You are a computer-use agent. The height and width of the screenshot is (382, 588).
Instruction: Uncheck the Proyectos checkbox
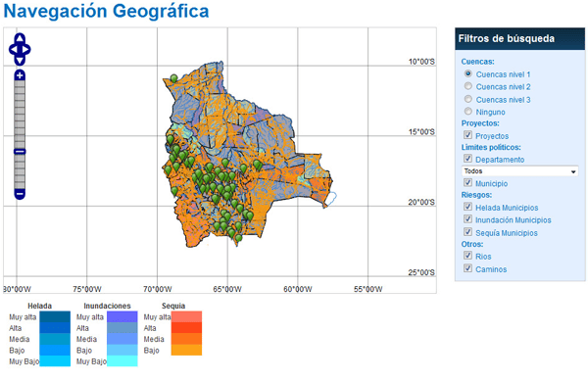467,135
